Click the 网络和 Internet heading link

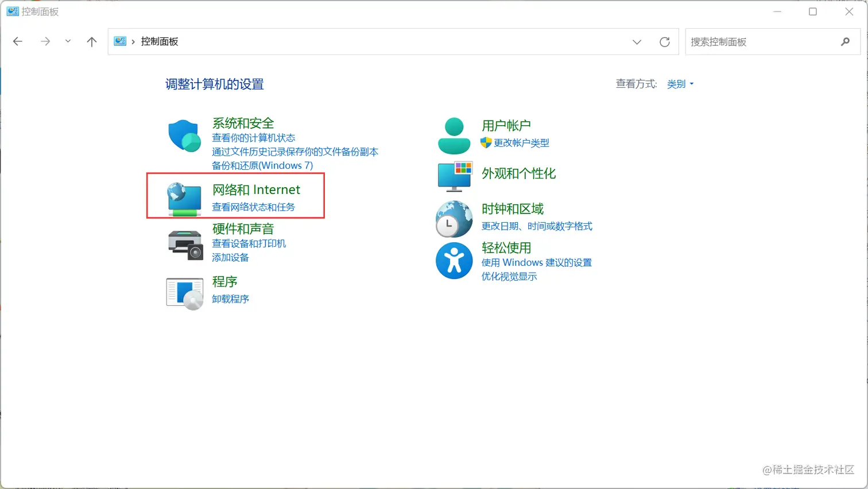click(x=256, y=190)
